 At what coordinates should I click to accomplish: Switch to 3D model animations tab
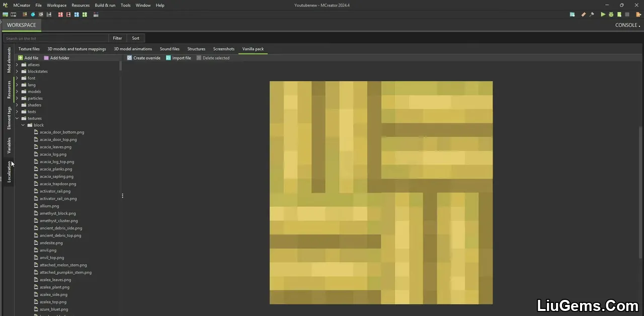(x=133, y=49)
